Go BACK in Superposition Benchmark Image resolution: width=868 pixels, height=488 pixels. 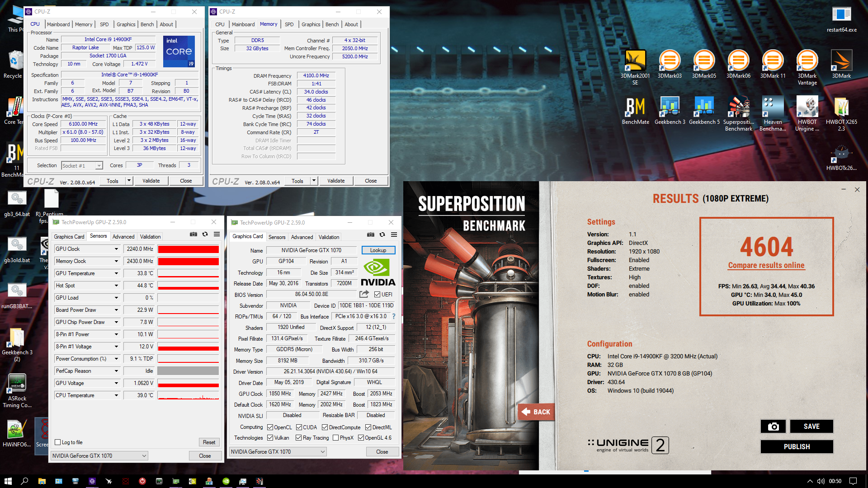pos(537,412)
